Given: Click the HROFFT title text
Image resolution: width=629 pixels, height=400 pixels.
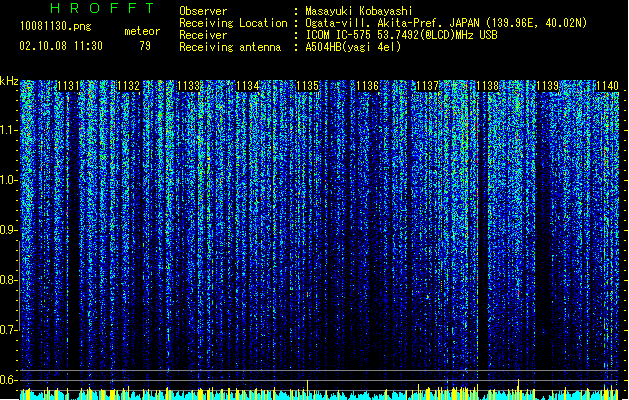Looking at the screenshot, I should (103, 8).
